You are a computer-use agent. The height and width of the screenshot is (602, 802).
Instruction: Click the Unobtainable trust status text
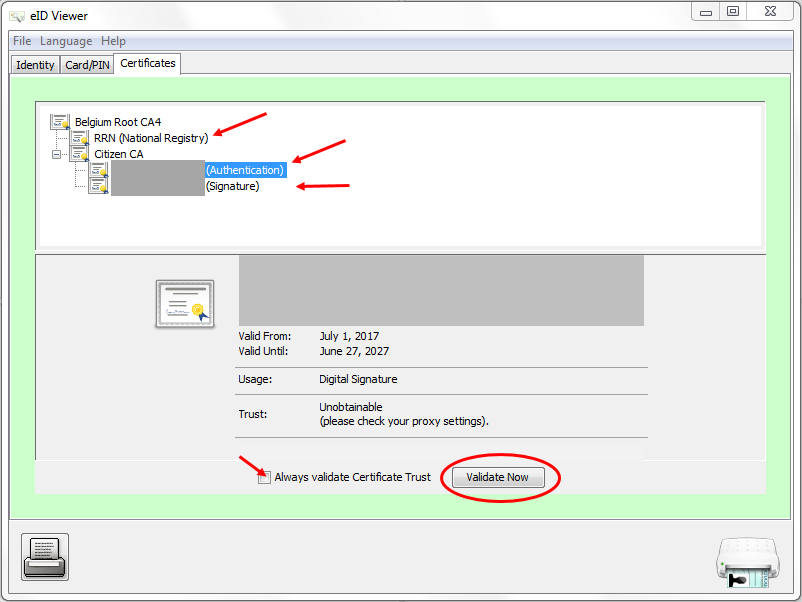point(351,407)
